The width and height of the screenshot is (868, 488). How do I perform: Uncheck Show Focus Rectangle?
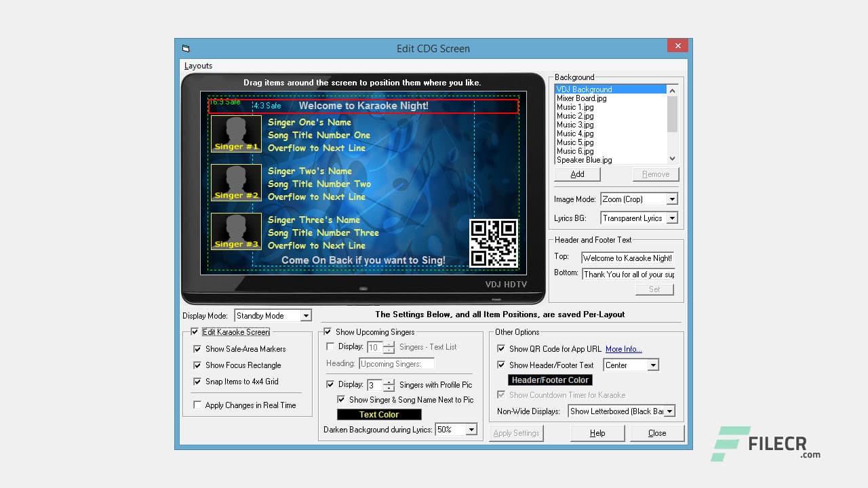(197, 365)
